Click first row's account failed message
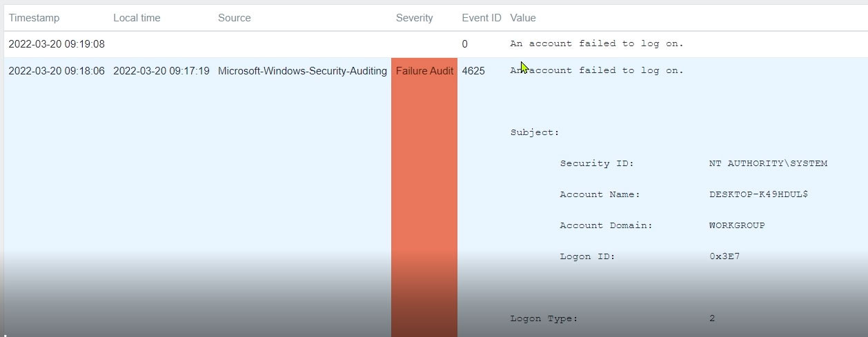The height and width of the screenshot is (337, 868). tap(597, 44)
